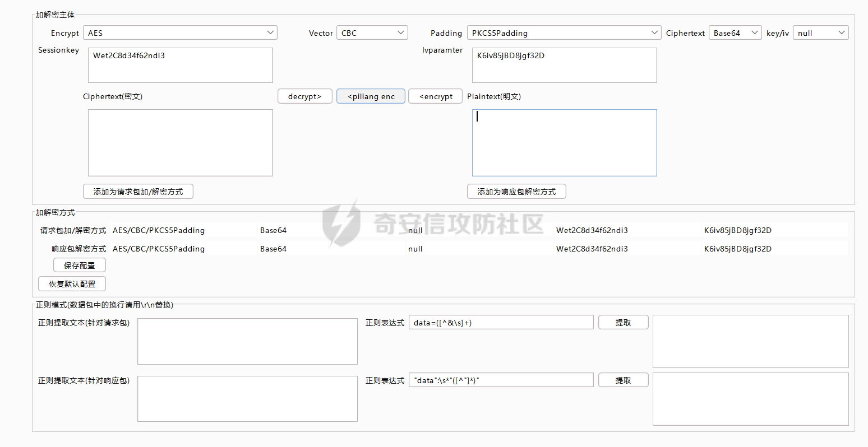The image size is (868, 447).
Task: Expand the Ciphertext Base64 format dropdown
Action: coord(735,33)
